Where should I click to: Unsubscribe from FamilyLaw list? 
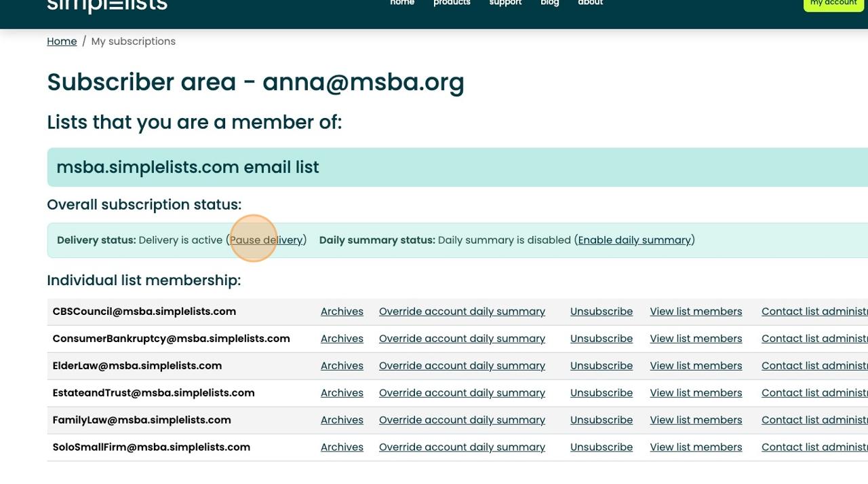[601, 420]
